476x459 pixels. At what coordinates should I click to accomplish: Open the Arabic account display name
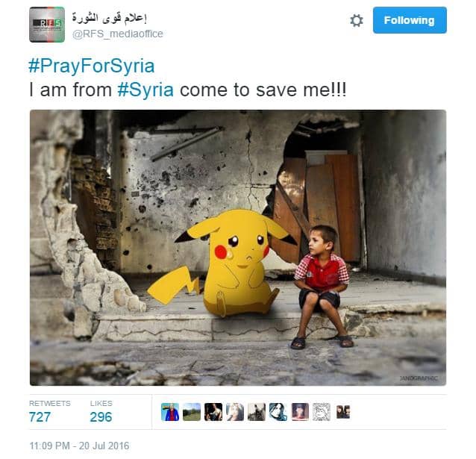coord(109,18)
